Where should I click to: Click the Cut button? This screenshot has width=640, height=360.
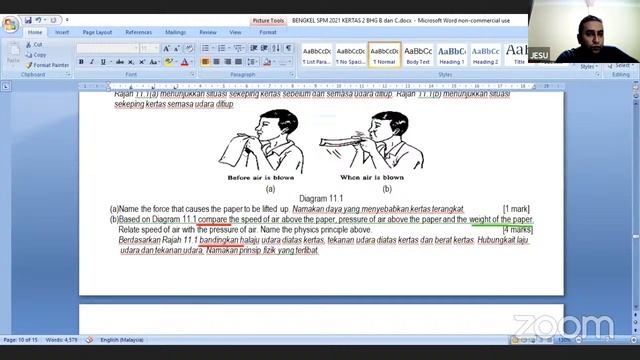34,44
